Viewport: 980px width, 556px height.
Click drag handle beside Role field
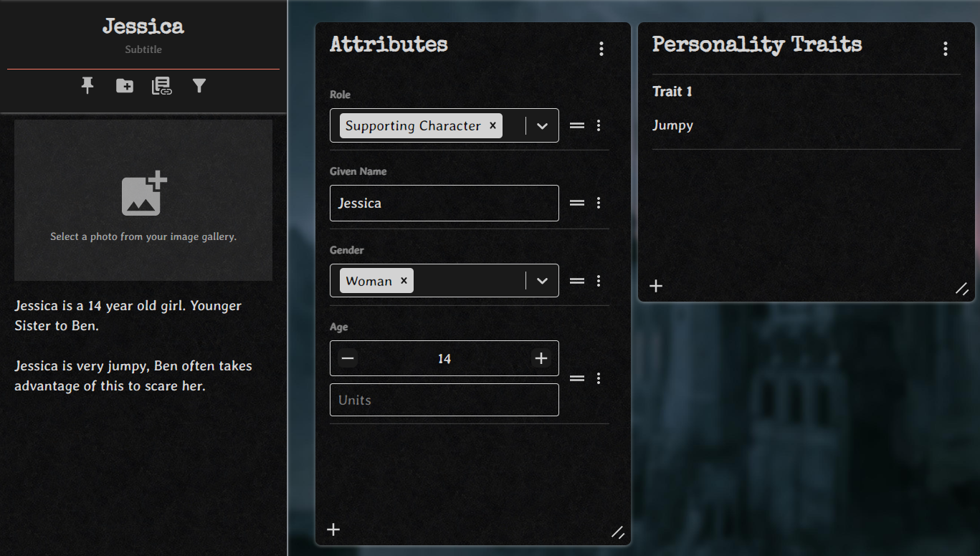pyautogui.click(x=577, y=125)
